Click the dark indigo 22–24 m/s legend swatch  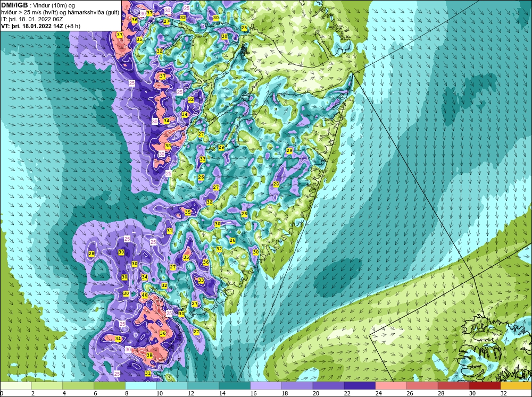[x=360, y=386]
